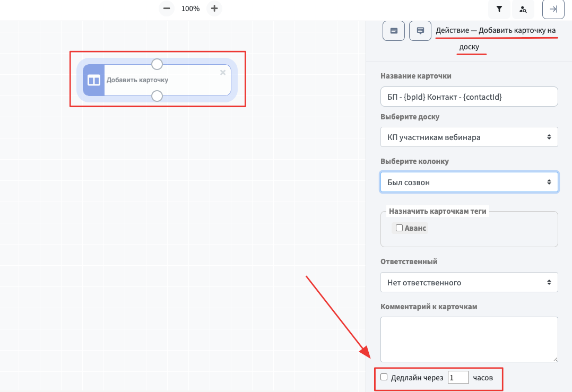Click the card note icon button

tap(394, 31)
